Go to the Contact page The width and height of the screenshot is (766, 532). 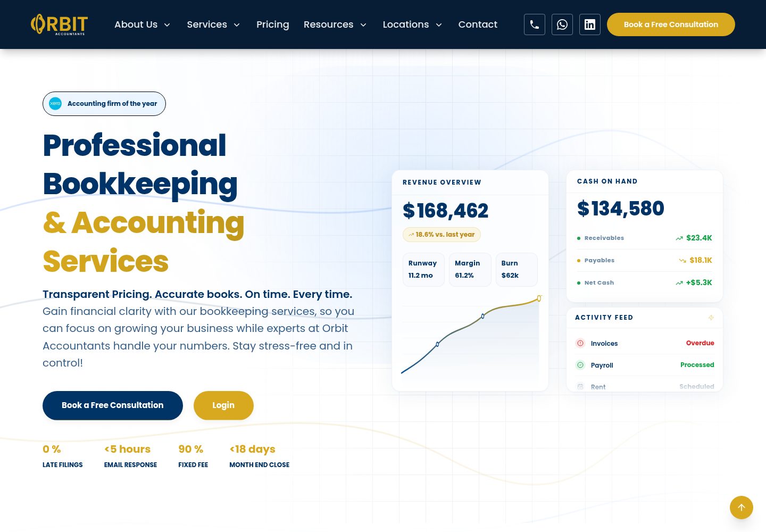pyautogui.click(x=478, y=24)
